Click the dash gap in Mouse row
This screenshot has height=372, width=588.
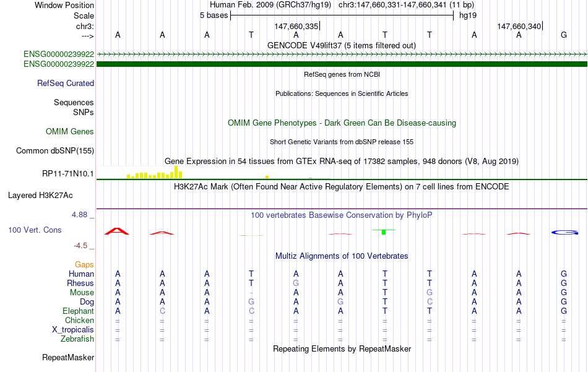click(x=251, y=293)
